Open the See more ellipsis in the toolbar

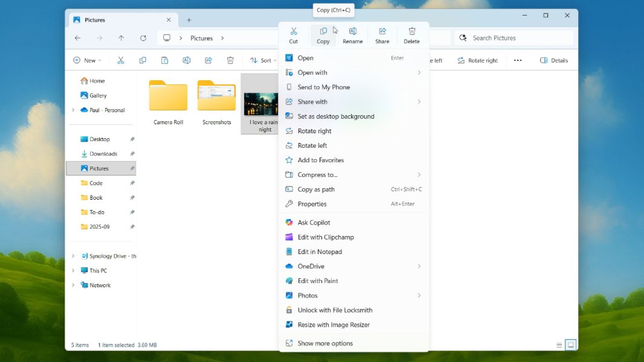pos(518,60)
